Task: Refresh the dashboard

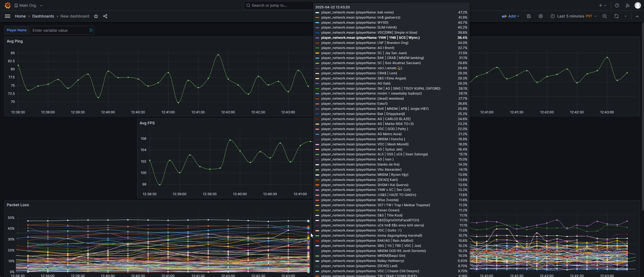Action: pyautogui.click(x=617, y=16)
